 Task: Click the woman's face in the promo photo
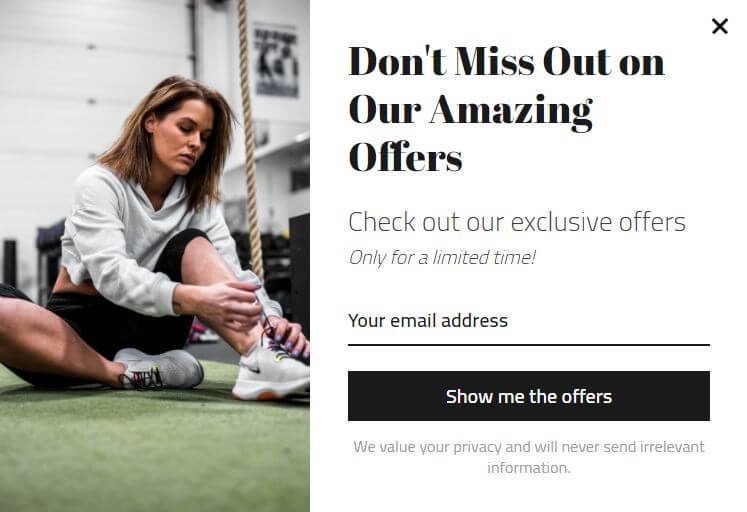click(183, 136)
